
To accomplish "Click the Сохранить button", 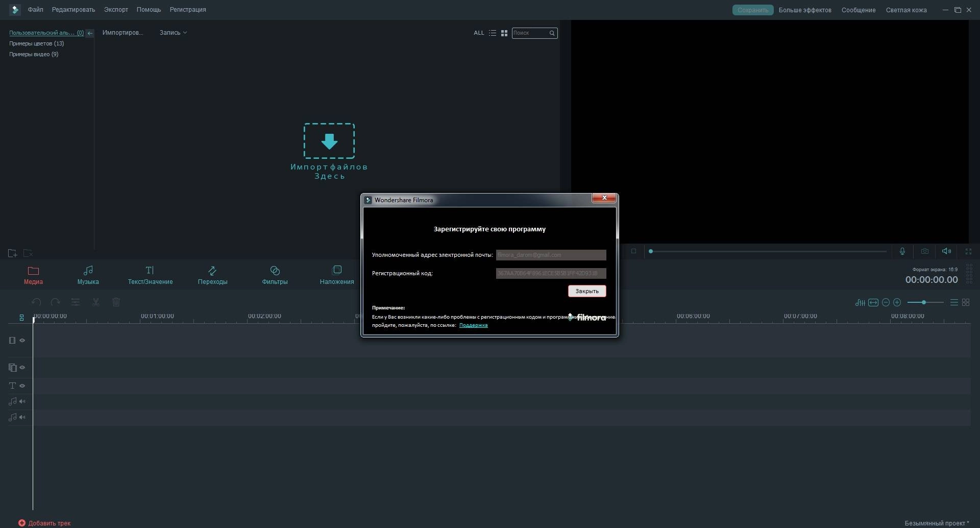I will click(x=753, y=10).
